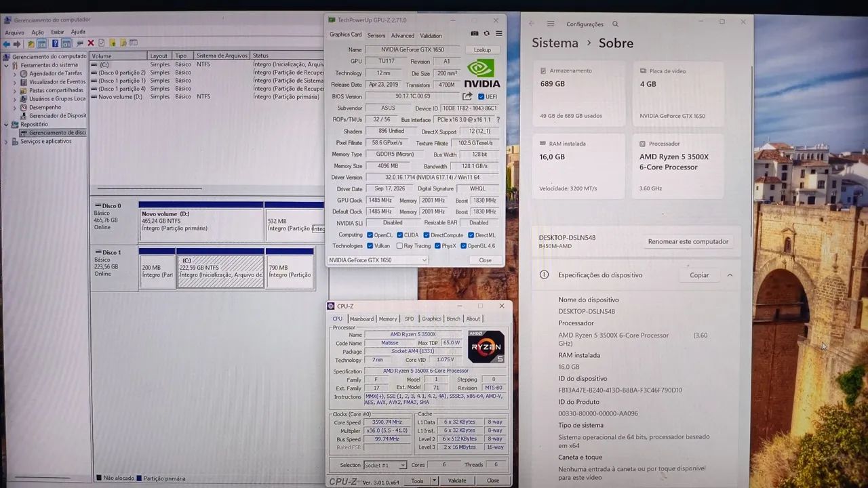Viewport: 868px width, 488px height.
Task: Toggle the CUDA checkbox in GPU-Z
Action: coord(400,235)
